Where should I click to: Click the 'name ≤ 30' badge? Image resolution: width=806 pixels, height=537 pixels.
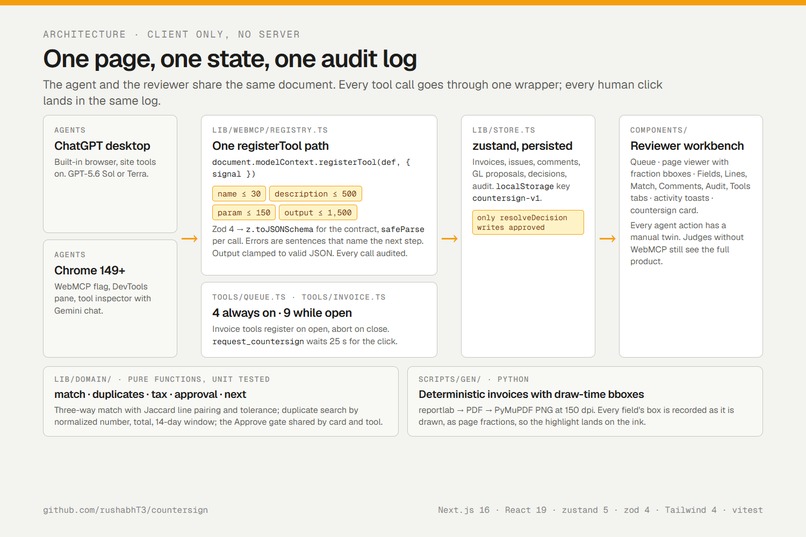click(239, 194)
